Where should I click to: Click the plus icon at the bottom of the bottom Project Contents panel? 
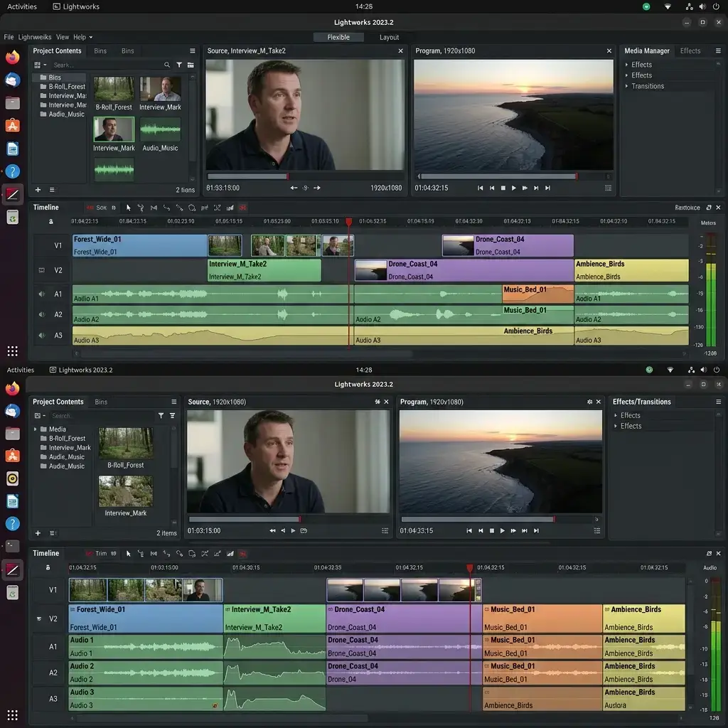(x=38, y=533)
